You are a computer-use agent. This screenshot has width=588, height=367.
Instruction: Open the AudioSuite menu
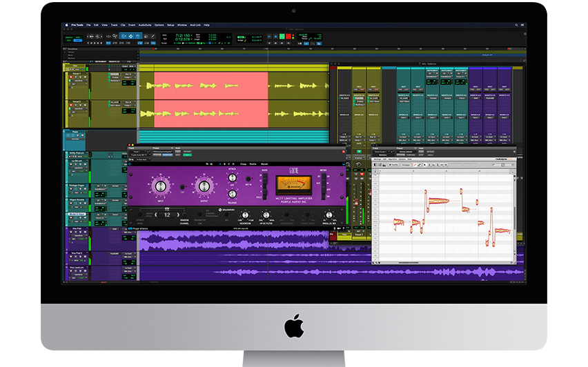145,25
